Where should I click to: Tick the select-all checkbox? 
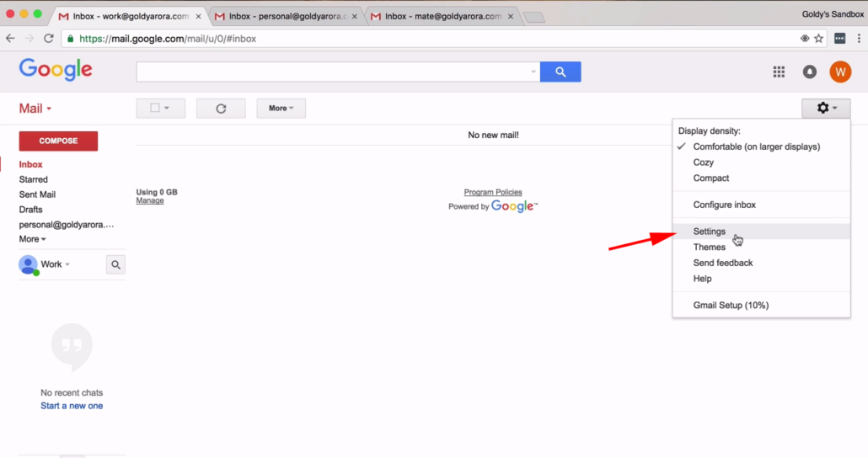pos(155,108)
